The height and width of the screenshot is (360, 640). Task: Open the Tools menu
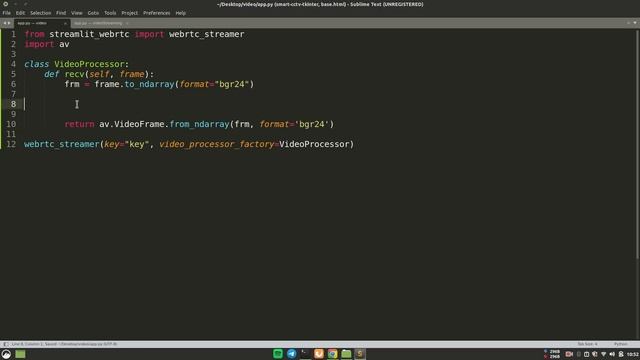pos(110,13)
